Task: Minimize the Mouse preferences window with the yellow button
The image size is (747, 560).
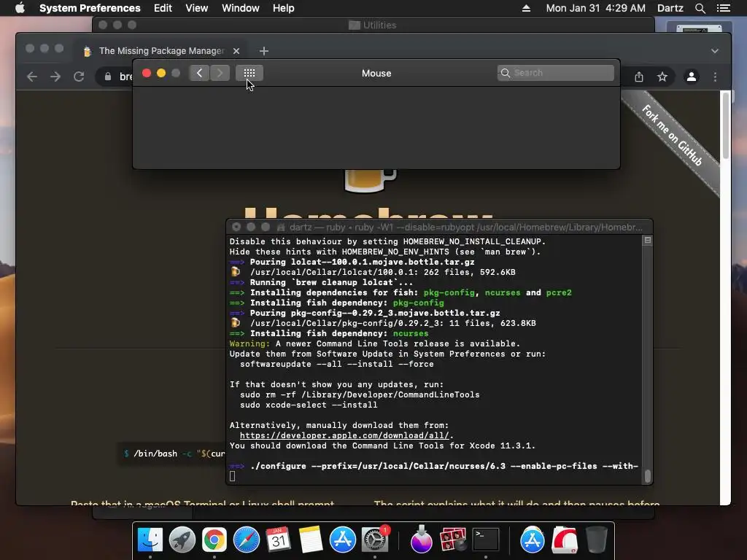Action: click(x=161, y=73)
